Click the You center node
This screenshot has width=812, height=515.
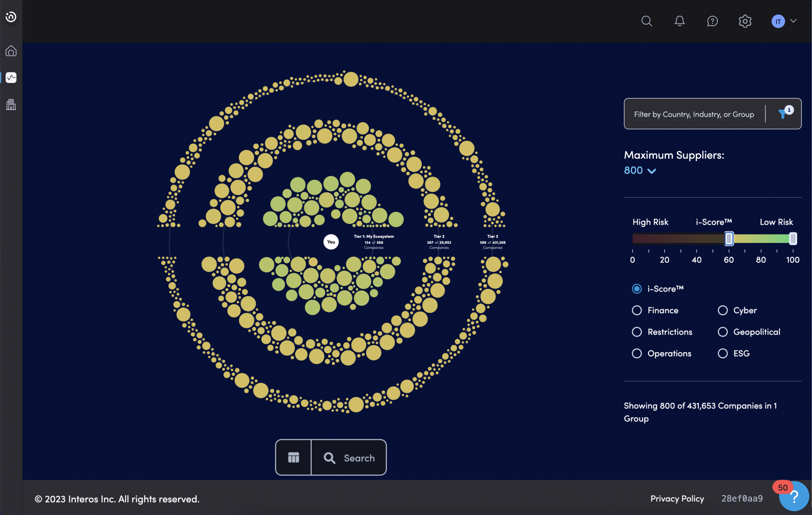tap(331, 242)
